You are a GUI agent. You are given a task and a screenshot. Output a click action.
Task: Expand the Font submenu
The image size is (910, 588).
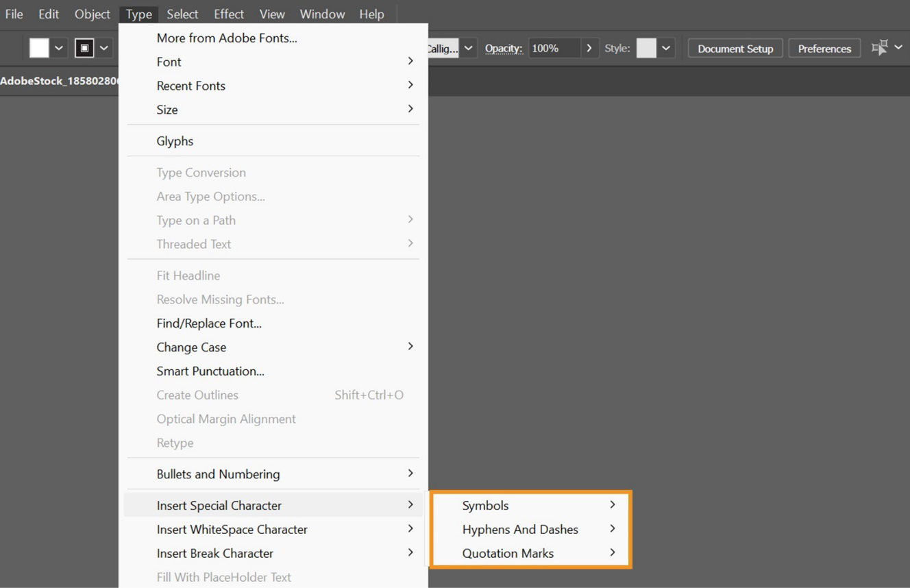pos(169,62)
